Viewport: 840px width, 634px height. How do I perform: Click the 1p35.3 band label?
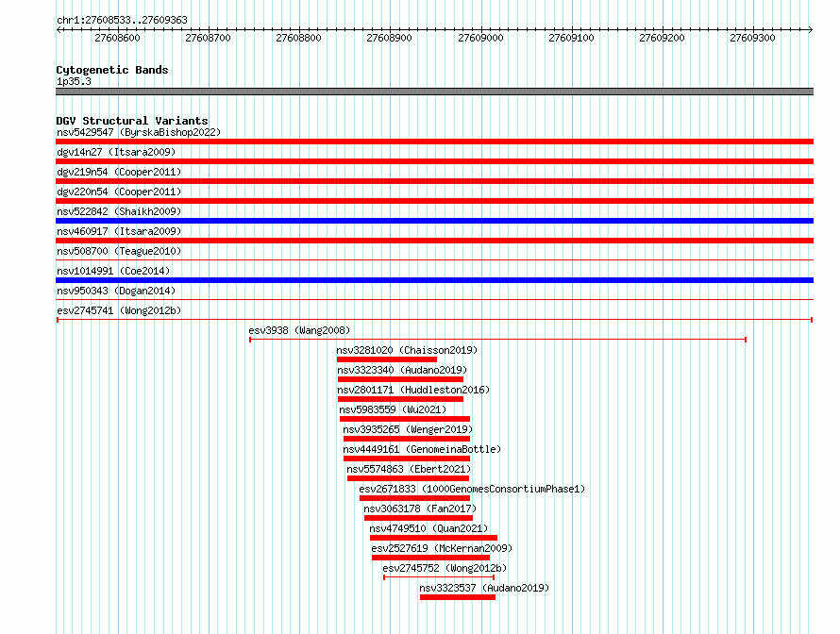coord(74,81)
